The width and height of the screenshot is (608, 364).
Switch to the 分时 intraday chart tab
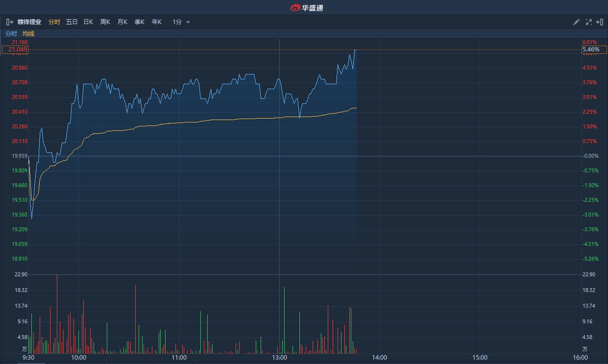[x=54, y=22]
